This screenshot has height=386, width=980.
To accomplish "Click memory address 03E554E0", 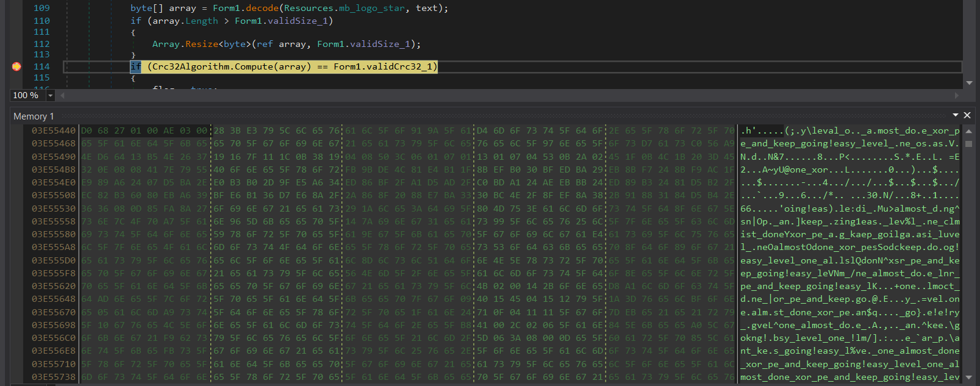I will click(54, 182).
